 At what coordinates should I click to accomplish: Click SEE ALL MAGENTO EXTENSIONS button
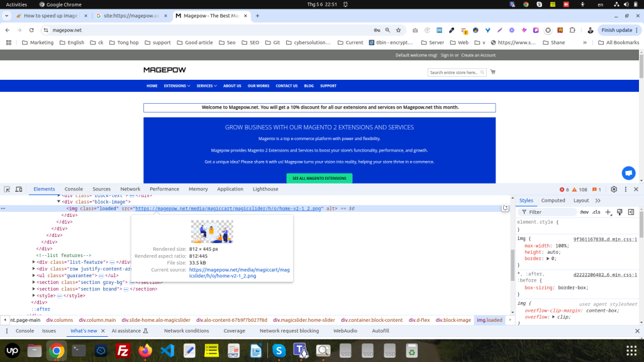coord(319,178)
